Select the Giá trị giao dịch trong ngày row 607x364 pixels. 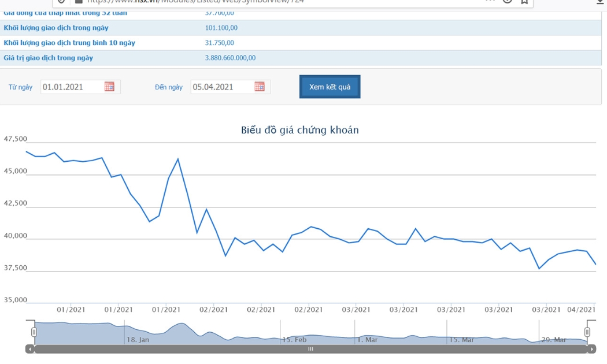[x=301, y=58]
